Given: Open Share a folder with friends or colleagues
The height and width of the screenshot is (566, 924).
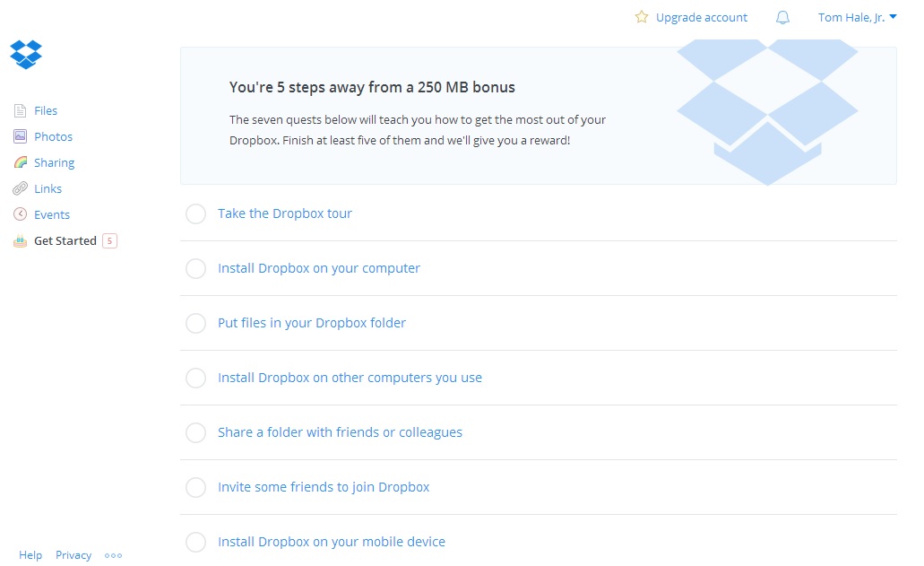Looking at the screenshot, I should pos(340,432).
